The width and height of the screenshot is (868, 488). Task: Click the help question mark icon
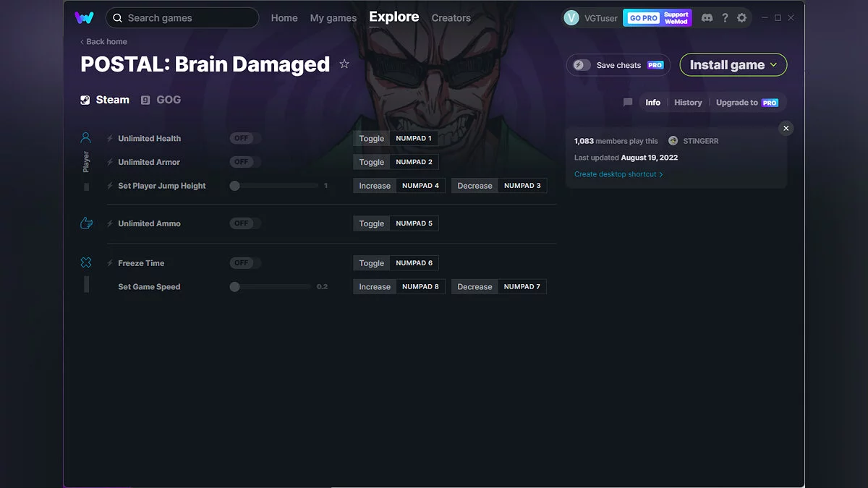[725, 17]
